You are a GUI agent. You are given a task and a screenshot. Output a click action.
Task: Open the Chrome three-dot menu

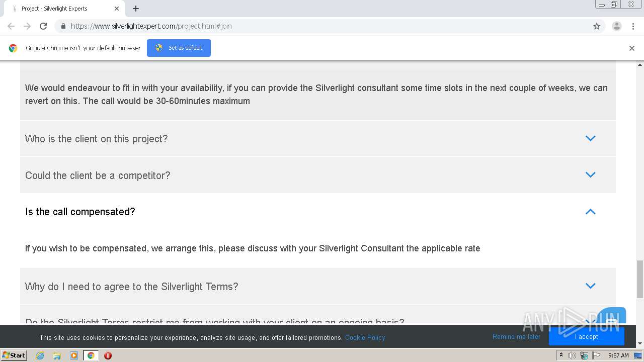(x=633, y=26)
